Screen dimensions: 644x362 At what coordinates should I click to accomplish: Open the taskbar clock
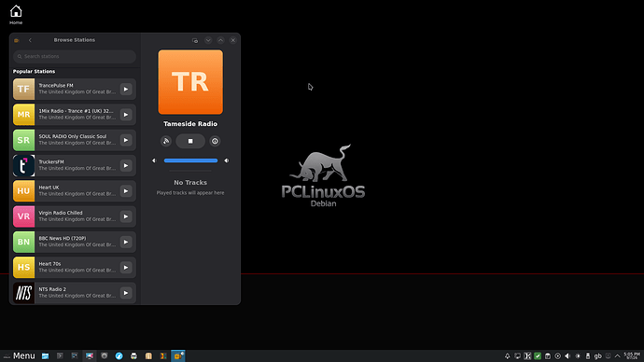[x=632, y=355]
